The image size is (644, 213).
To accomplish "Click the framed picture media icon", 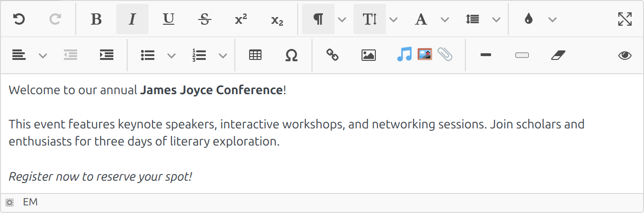I will tap(424, 54).
